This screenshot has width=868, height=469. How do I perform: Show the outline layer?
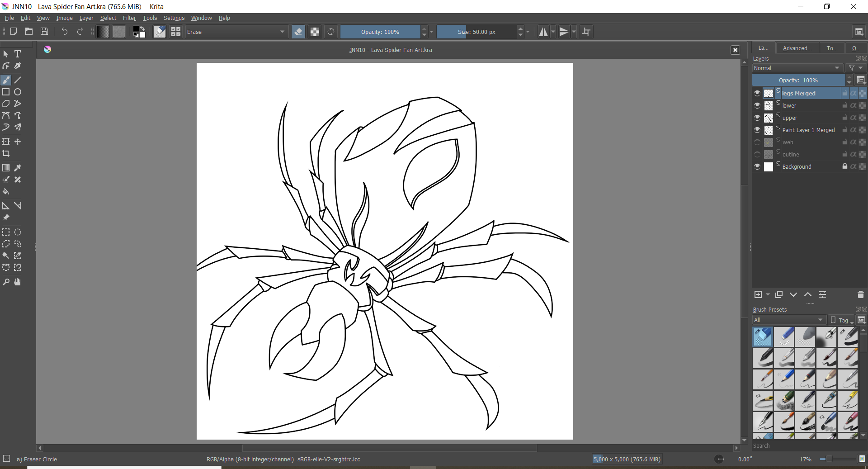coord(757,154)
